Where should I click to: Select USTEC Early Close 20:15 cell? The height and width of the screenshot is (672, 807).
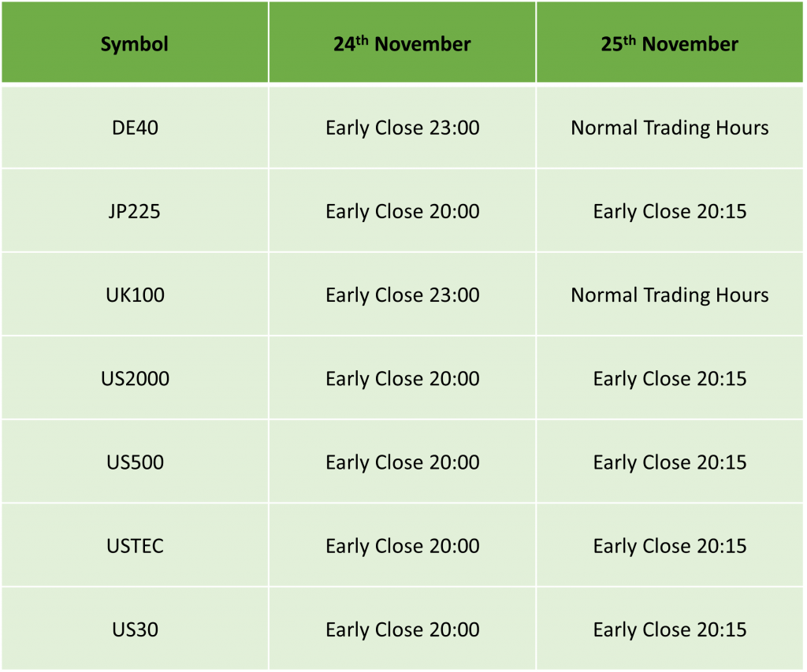point(670,545)
